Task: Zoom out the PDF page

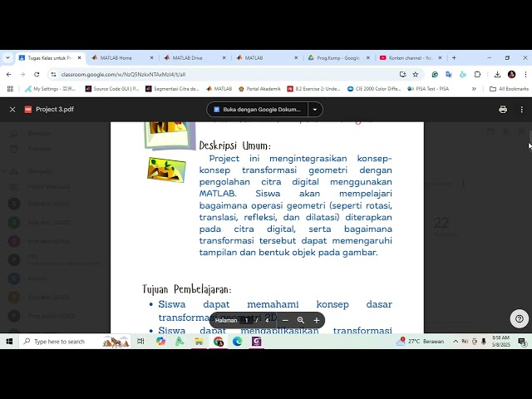Action: [x=285, y=320]
